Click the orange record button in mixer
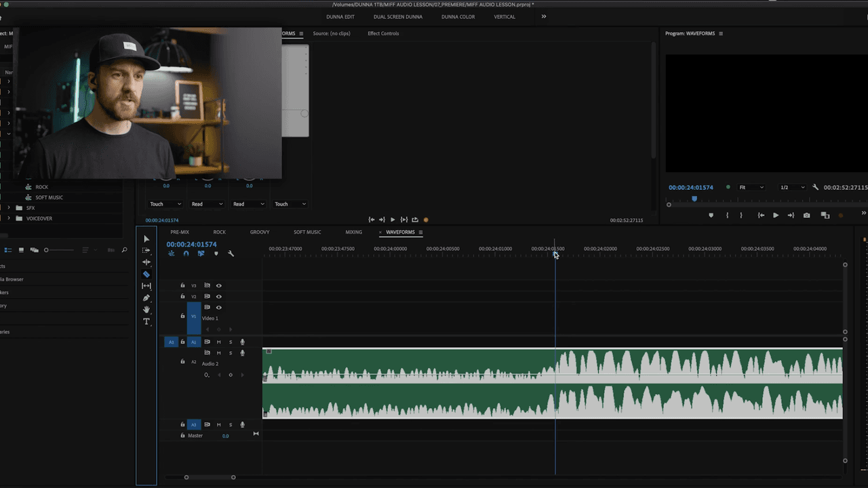 tap(426, 220)
